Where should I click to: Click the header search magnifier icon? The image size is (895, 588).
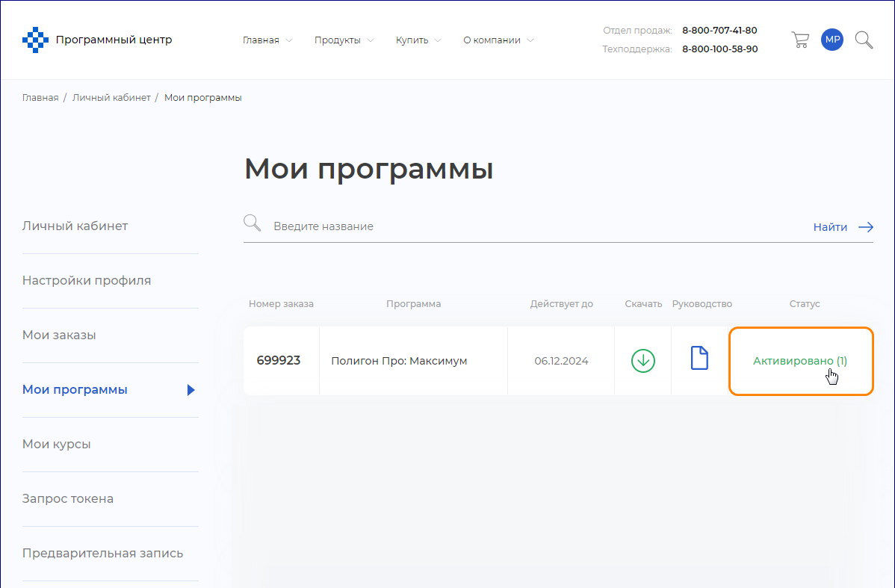[x=864, y=40]
